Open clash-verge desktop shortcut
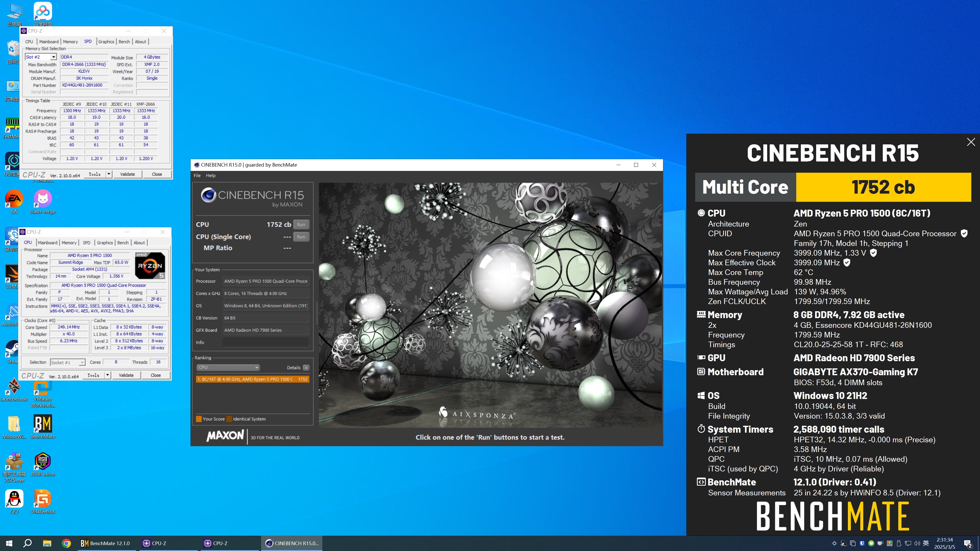 (43, 202)
